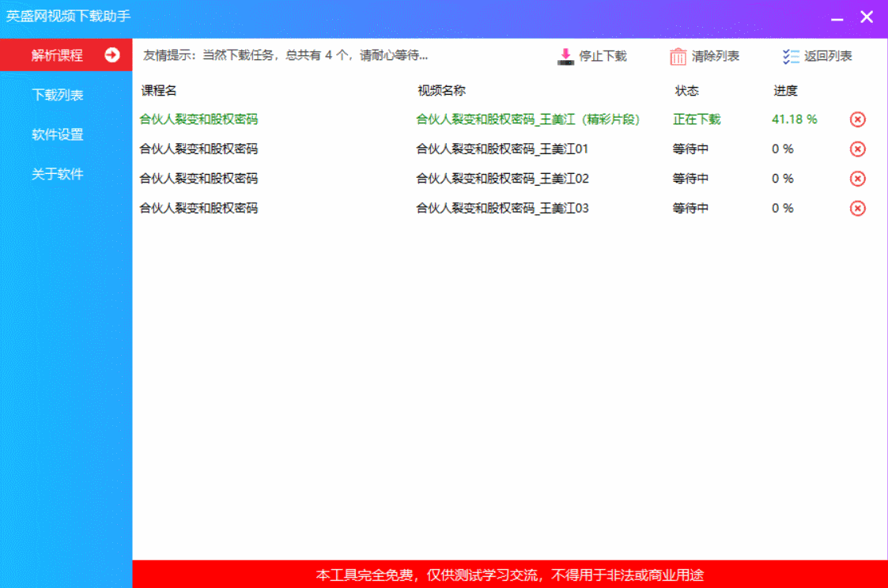Click the 清除列表 trash can icon
Screen dimensions: 888x588
click(678, 57)
